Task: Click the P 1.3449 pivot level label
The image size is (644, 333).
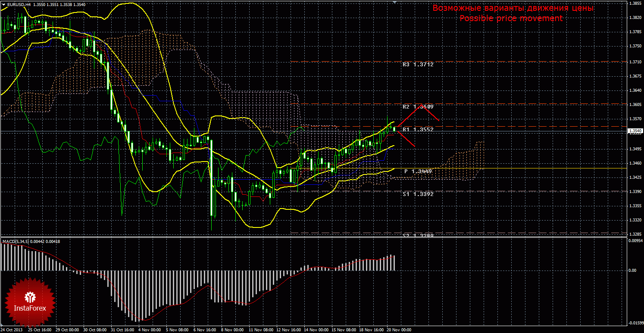Action: point(418,171)
